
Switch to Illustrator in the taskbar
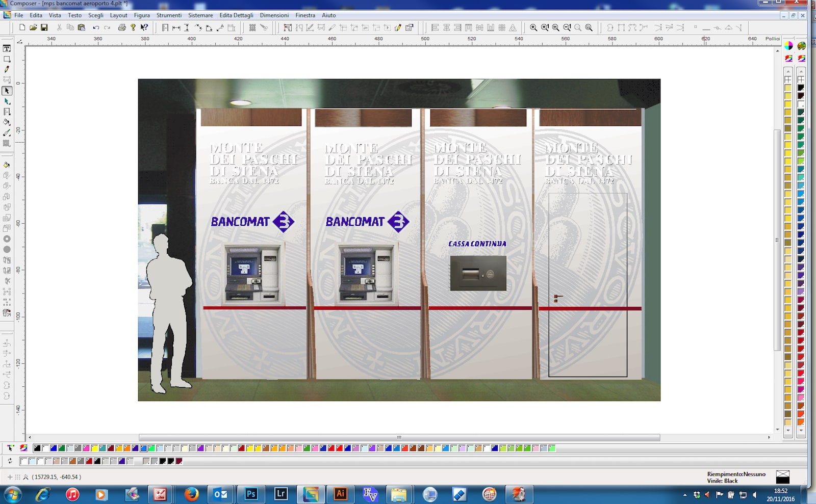(x=340, y=494)
